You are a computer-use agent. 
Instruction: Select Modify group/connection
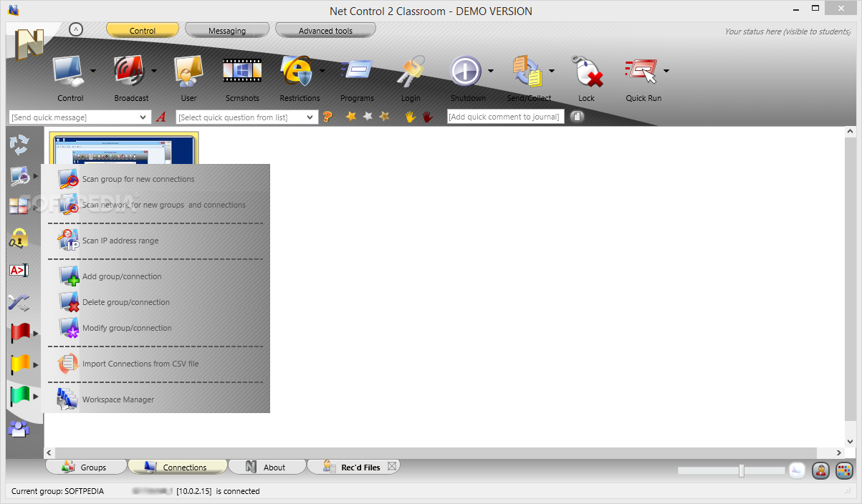[x=155, y=328]
